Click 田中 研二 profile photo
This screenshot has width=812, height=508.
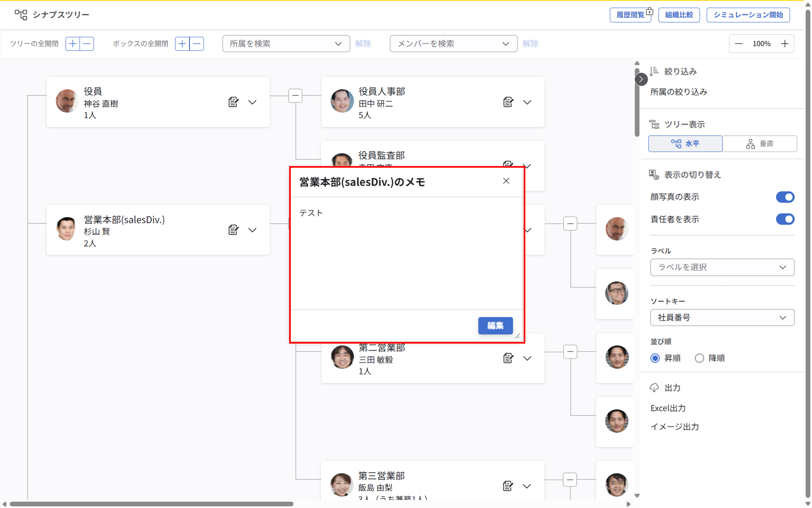(x=342, y=101)
